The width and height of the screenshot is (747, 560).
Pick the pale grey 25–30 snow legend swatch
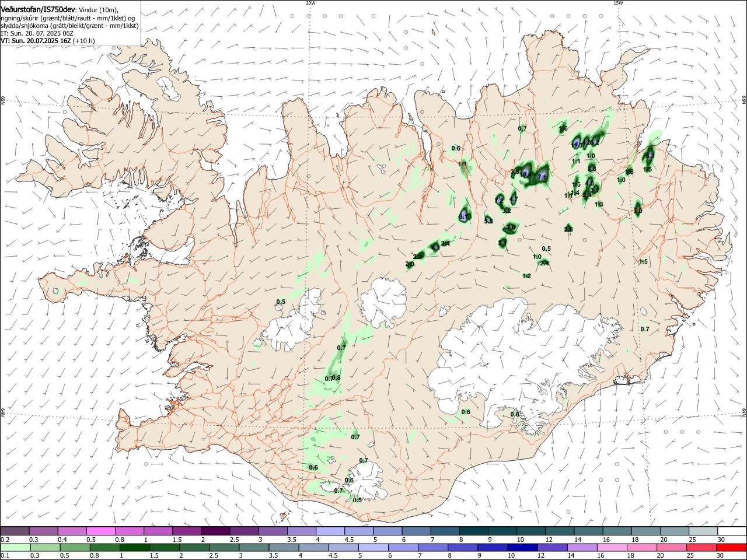(703, 531)
